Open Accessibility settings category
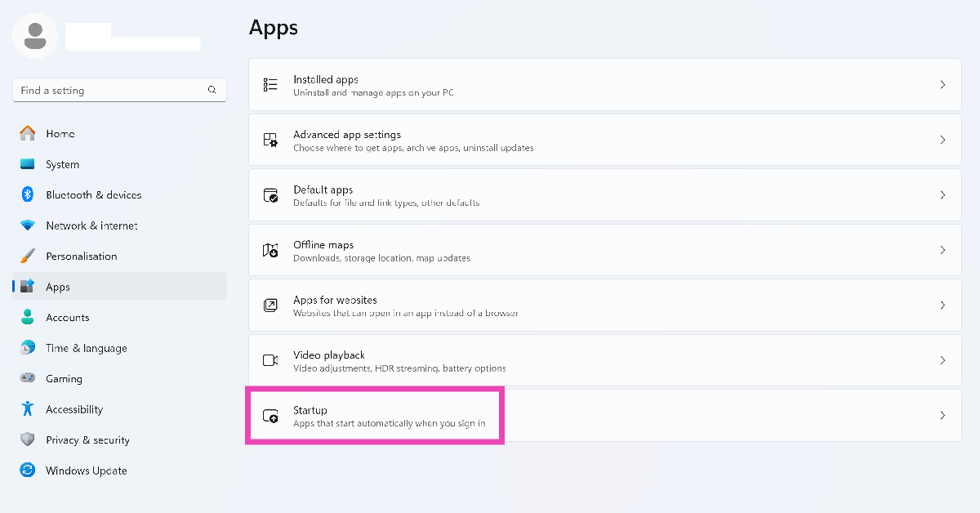980x513 pixels. (119, 409)
